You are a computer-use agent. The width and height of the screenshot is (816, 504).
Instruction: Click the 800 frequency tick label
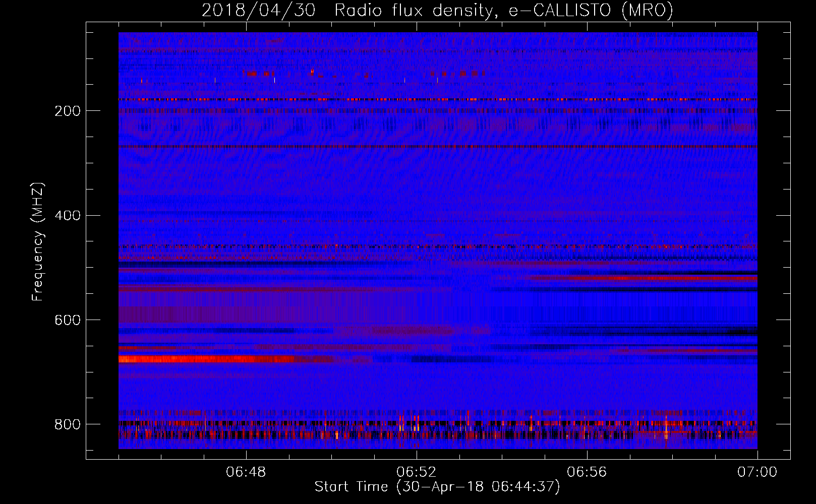pyautogui.click(x=68, y=424)
